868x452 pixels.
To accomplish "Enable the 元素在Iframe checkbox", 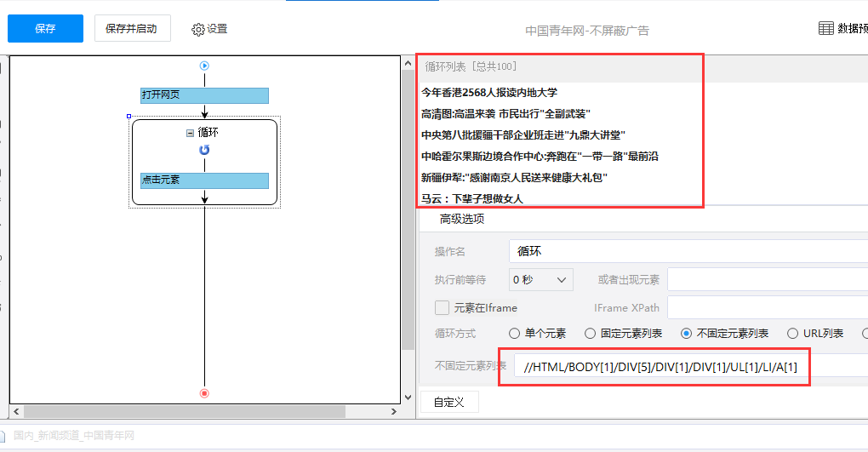I will coord(442,307).
